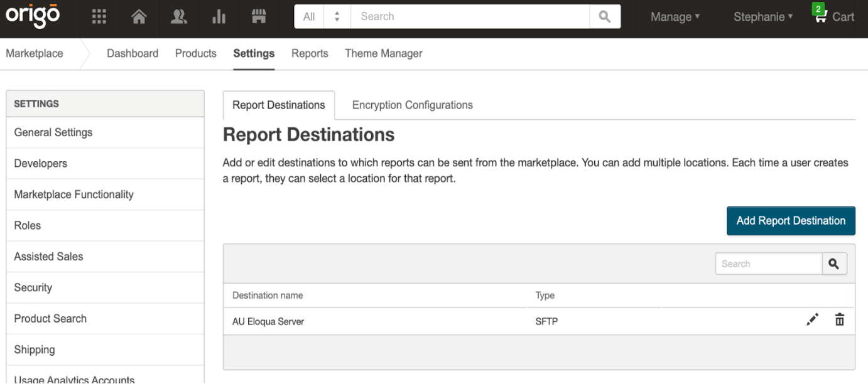This screenshot has height=384, width=868.
Task: Open Product Search in sidebar
Action: pos(106,318)
